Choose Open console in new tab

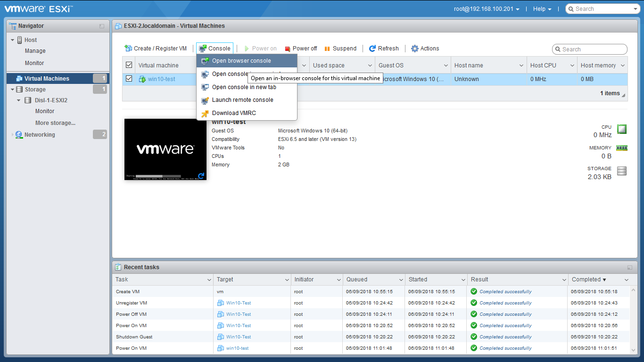pos(244,87)
